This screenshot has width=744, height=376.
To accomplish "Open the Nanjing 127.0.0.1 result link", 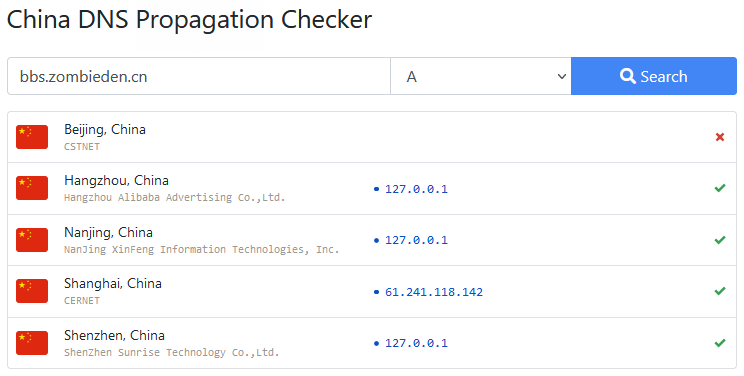I will tap(416, 240).
